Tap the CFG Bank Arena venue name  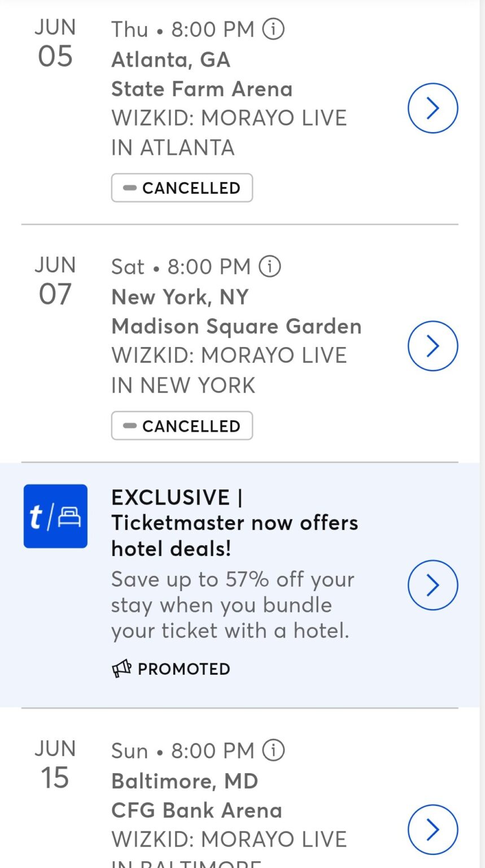(196, 810)
